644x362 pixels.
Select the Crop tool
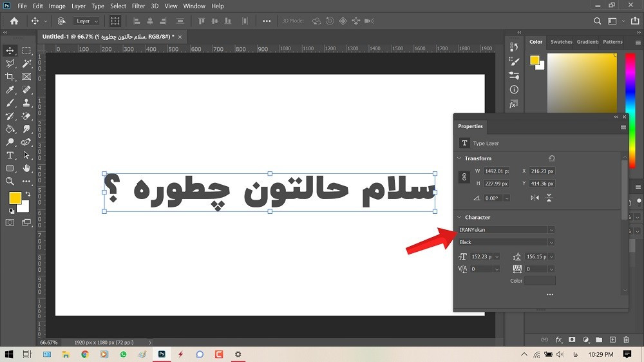point(10,77)
